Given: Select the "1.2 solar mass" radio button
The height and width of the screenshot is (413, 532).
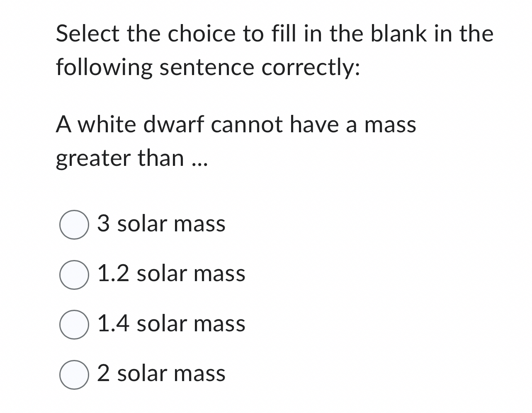Looking at the screenshot, I should (74, 274).
